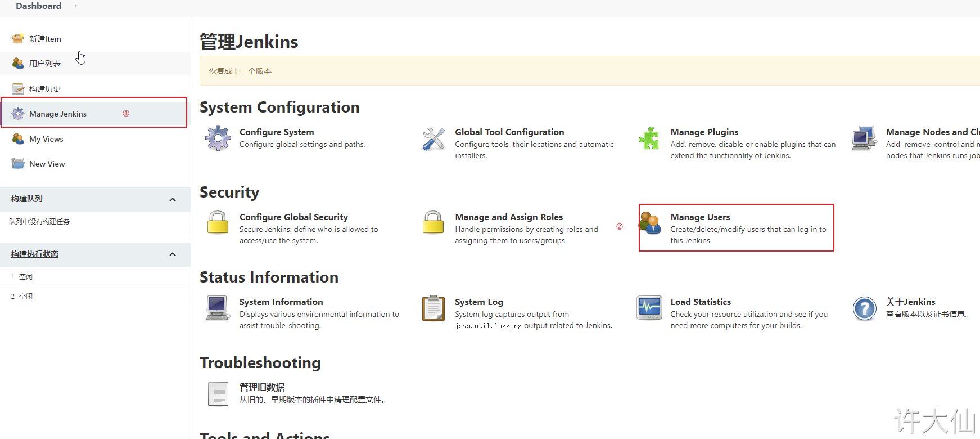Open 用户列表 in the sidebar
This screenshot has height=439, width=980.
(45, 64)
